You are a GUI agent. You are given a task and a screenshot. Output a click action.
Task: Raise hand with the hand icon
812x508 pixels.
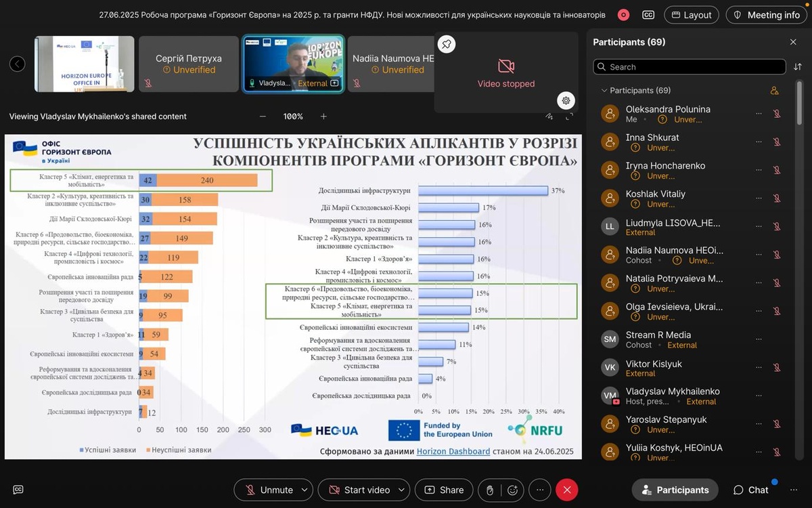(x=489, y=490)
